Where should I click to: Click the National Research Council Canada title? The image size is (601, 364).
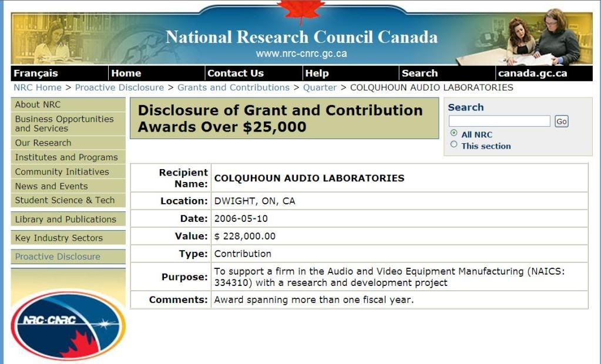pos(301,37)
